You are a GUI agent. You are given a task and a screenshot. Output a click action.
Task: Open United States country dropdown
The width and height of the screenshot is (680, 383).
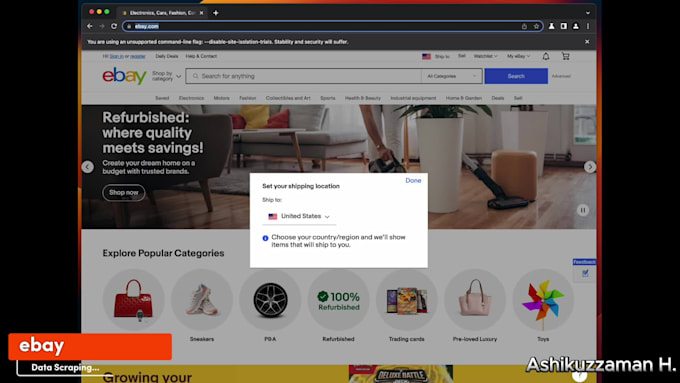coord(299,216)
